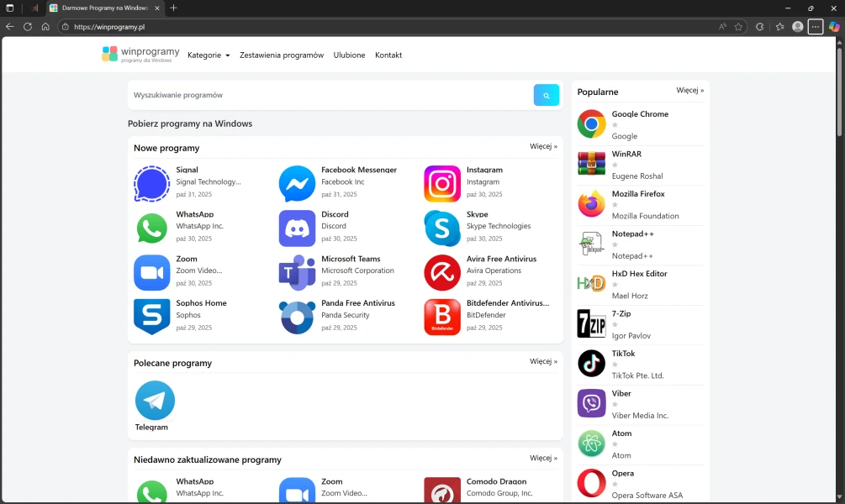Click the Avira Free Antivirus icon
Image resolution: width=845 pixels, height=504 pixels.
[442, 272]
